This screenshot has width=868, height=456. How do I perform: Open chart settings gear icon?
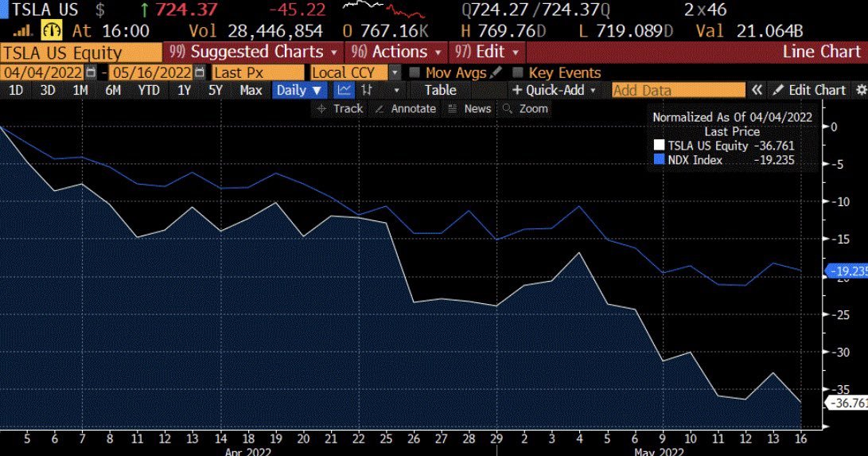point(862,90)
